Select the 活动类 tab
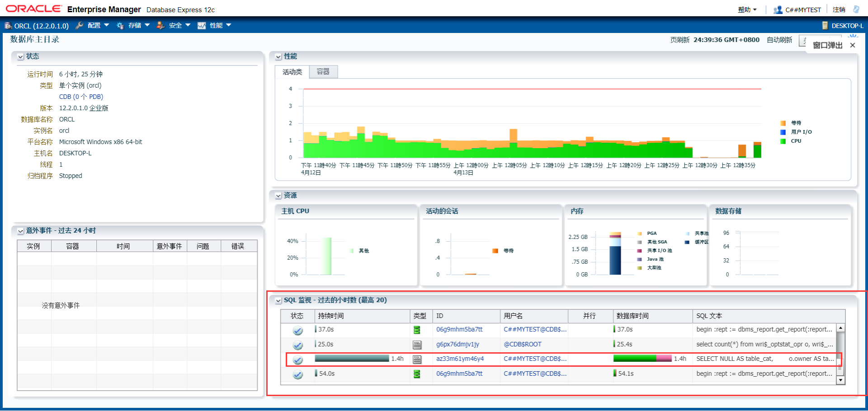 click(292, 72)
